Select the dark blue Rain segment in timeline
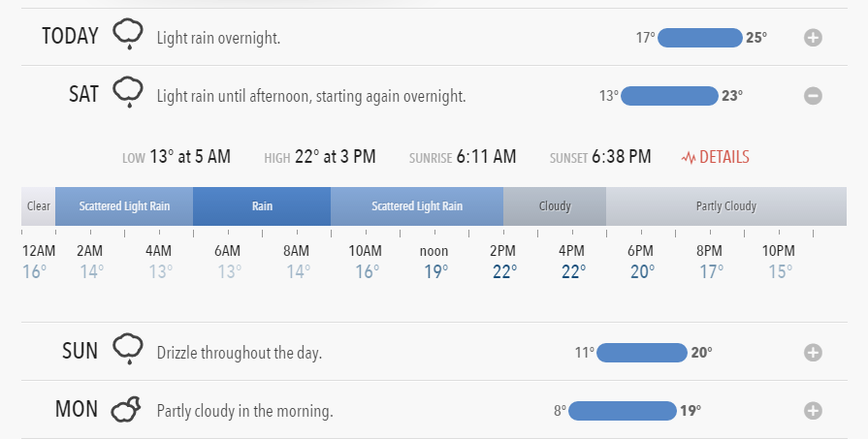Screen dimensions: 868x439 [x=262, y=206]
